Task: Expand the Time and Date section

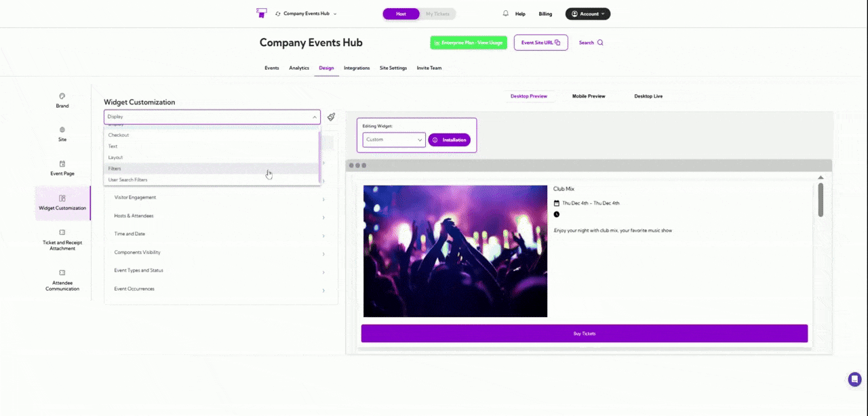Action: [220, 234]
